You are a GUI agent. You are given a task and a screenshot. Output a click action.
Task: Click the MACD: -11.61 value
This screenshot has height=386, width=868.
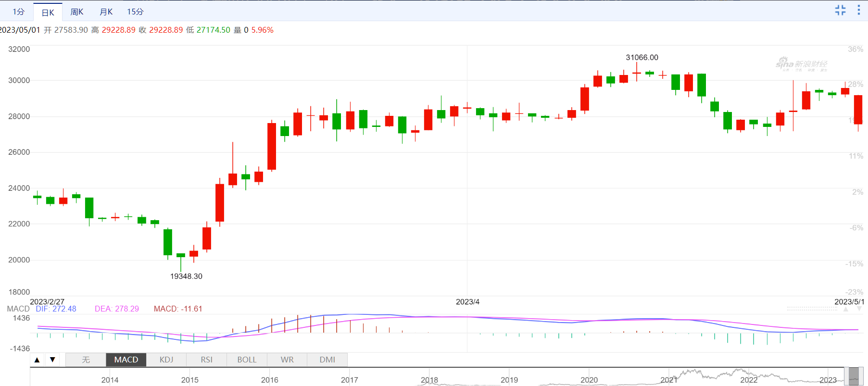[178, 309]
